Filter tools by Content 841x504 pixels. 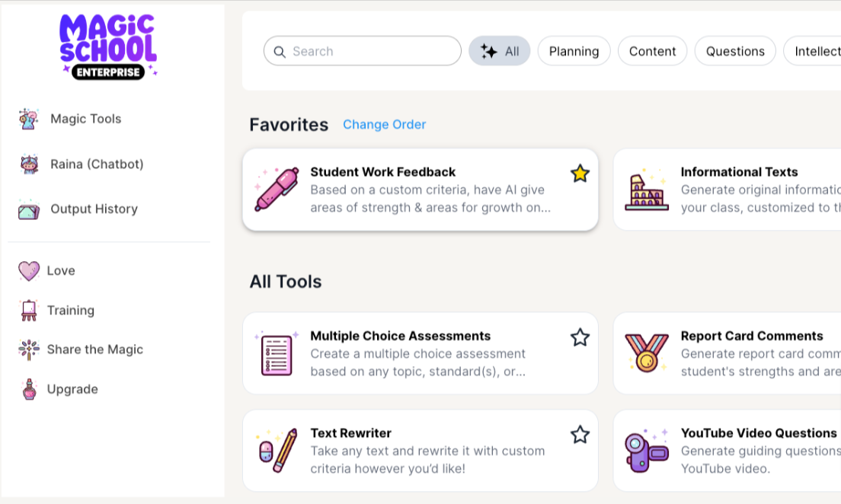tap(652, 51)
